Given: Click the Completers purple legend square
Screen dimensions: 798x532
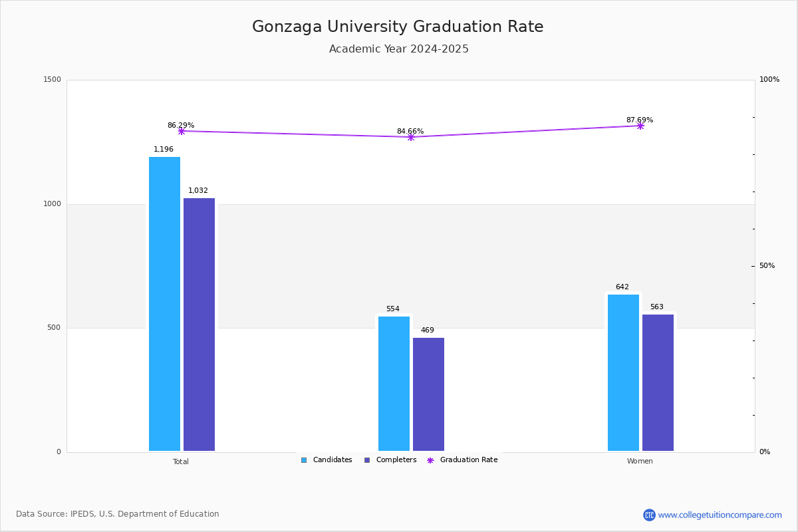Looking at the screenshot, I should click(367, 460).
